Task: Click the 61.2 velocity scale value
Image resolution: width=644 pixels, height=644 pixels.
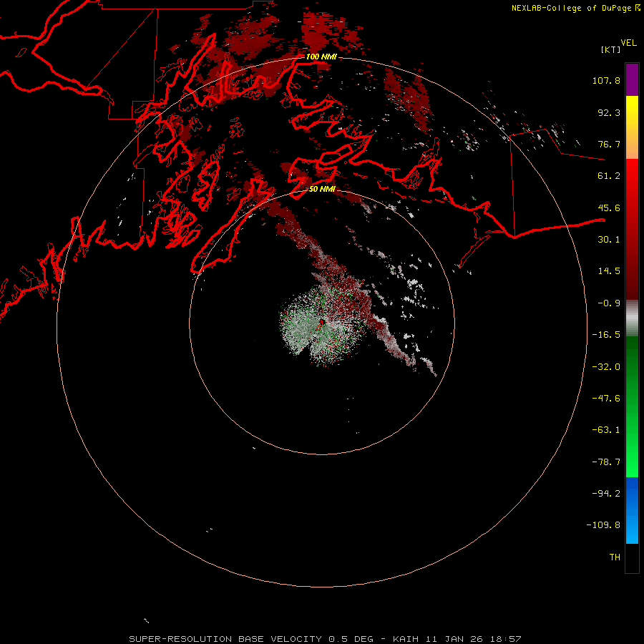Action: (609, 176)
